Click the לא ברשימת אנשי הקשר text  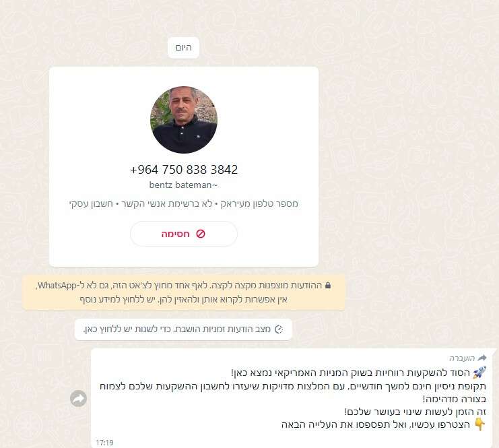point(167,203)
